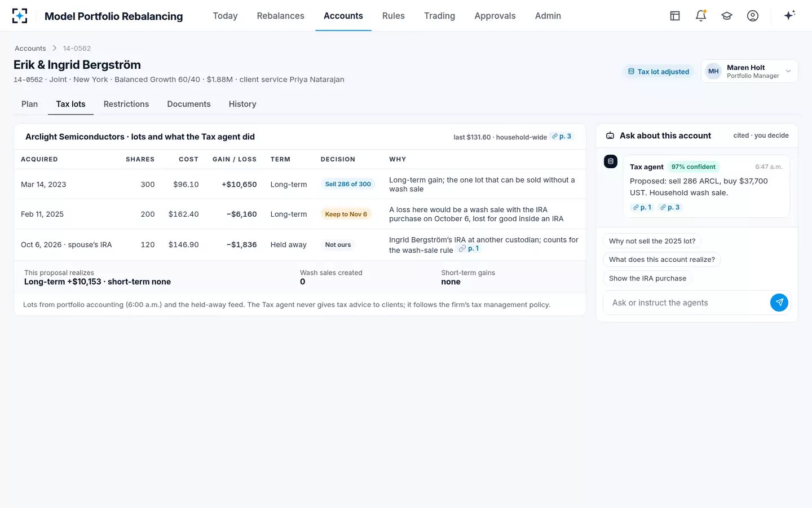The image size is (812, 508).
Task: Open the layout panel icon in header
Action: (675, 16)
